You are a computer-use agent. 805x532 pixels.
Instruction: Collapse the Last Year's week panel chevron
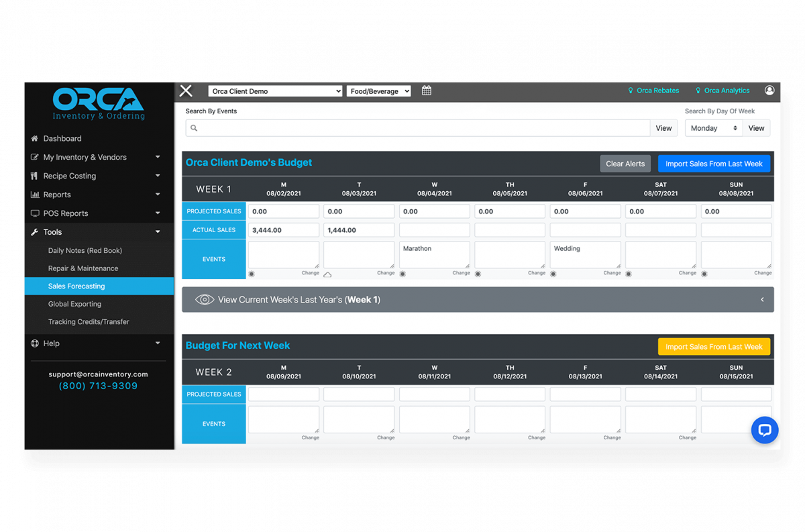pyautogui.click(x=761, y=299)
